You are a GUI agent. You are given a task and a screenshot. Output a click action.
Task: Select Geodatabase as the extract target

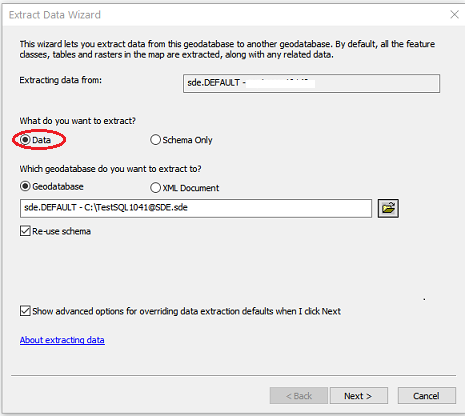click(x=25, y=186)
